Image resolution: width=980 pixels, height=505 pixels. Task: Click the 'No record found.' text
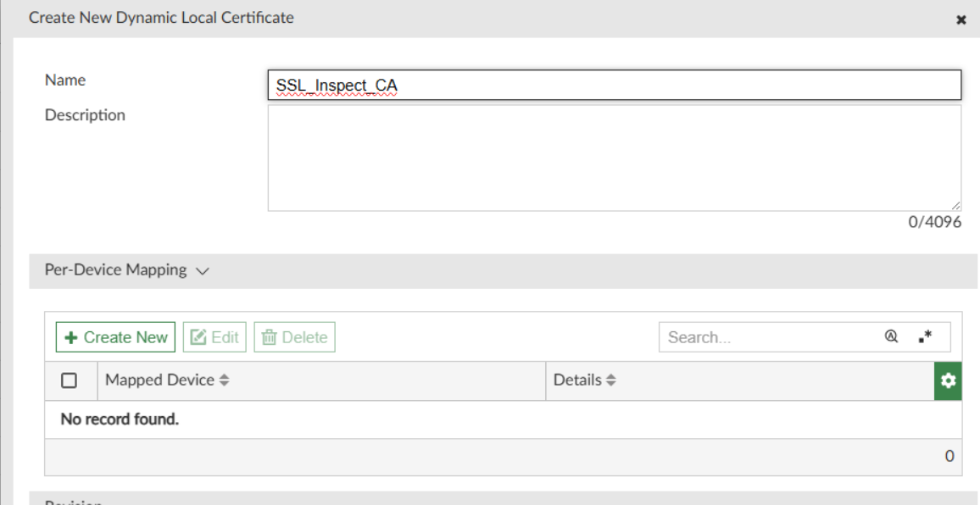[x=120, y=419]
